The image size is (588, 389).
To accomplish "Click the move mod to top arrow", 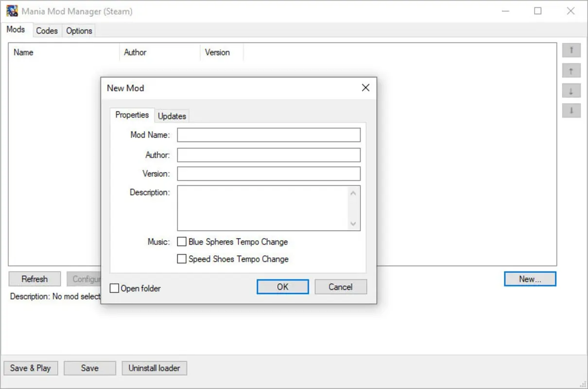I will [x=571, y=50].
